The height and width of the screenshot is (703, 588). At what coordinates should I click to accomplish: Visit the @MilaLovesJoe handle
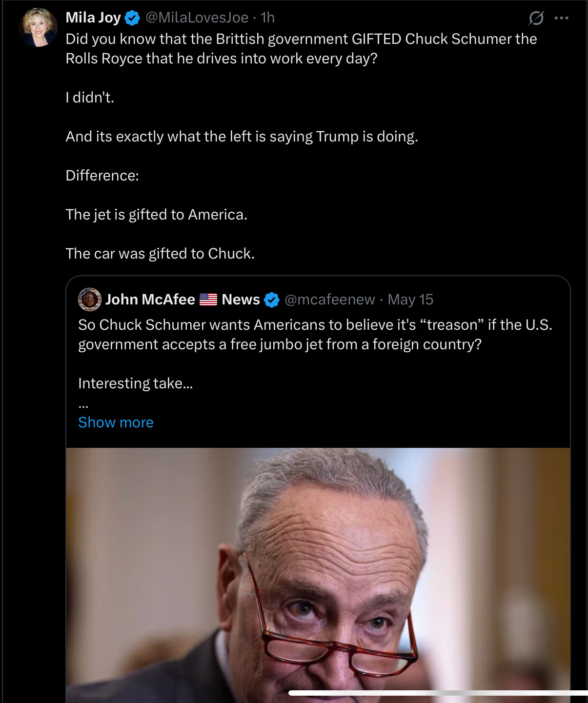[x=197, y=18]
